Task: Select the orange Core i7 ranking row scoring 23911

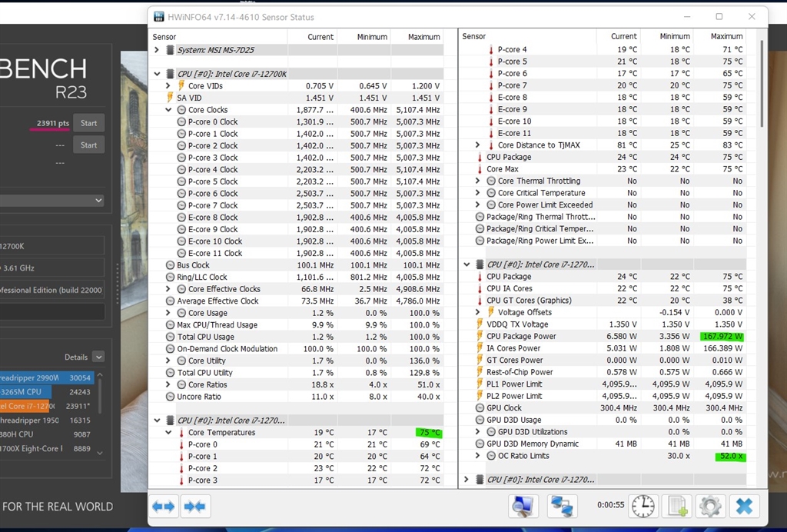Action: click(47, 406)
